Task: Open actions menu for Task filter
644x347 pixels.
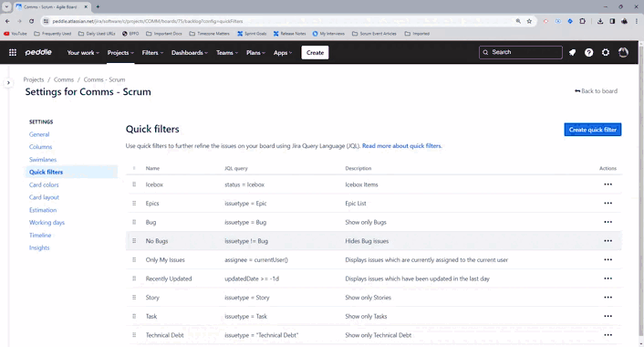Action: (608, 316)
